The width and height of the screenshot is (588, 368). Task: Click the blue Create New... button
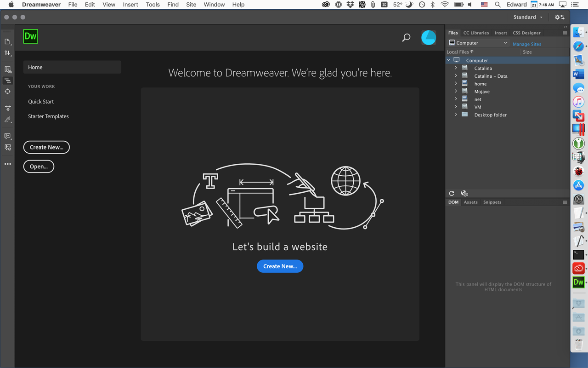coord(280,266)
